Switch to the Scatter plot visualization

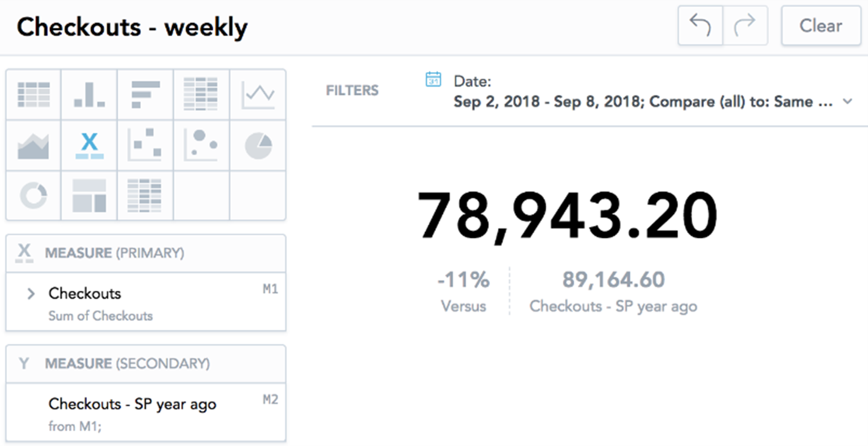pos(145,146)
